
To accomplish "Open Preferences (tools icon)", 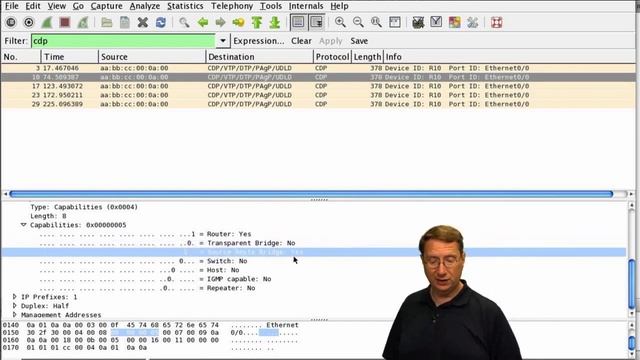I will [472, 22].
